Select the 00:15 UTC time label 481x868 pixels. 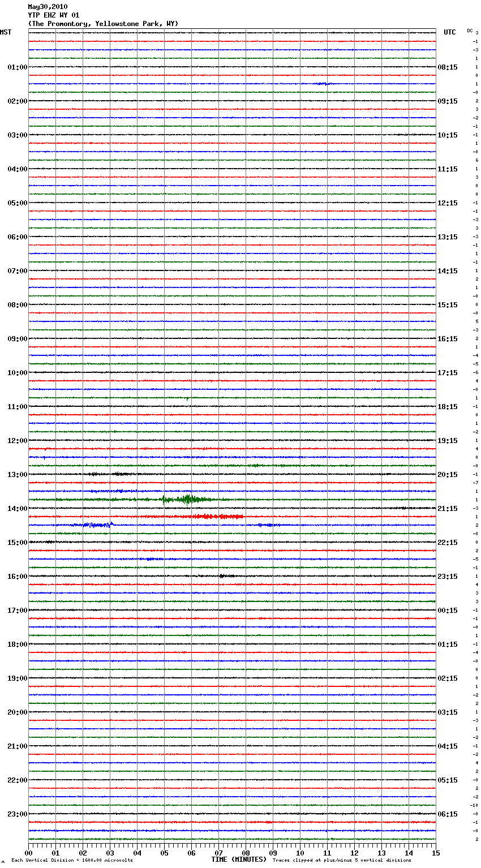(448, 611)
